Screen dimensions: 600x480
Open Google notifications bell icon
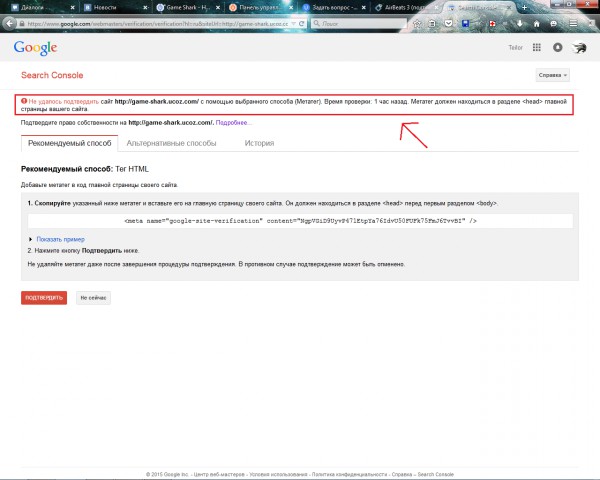(558, 47)
